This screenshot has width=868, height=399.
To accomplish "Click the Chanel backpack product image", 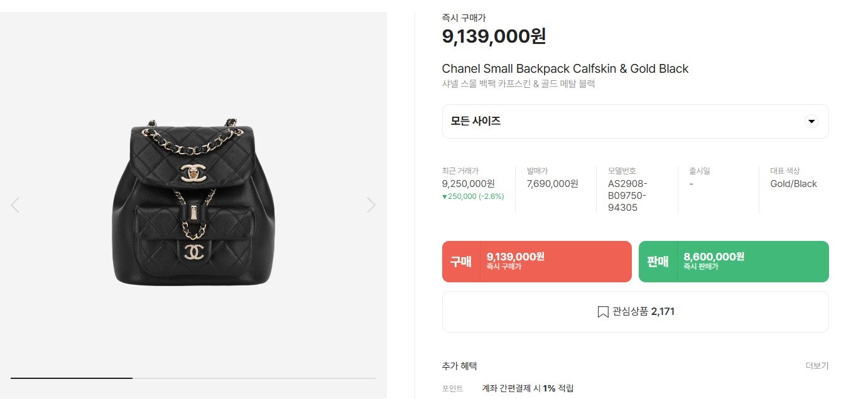I will (193, 201).
